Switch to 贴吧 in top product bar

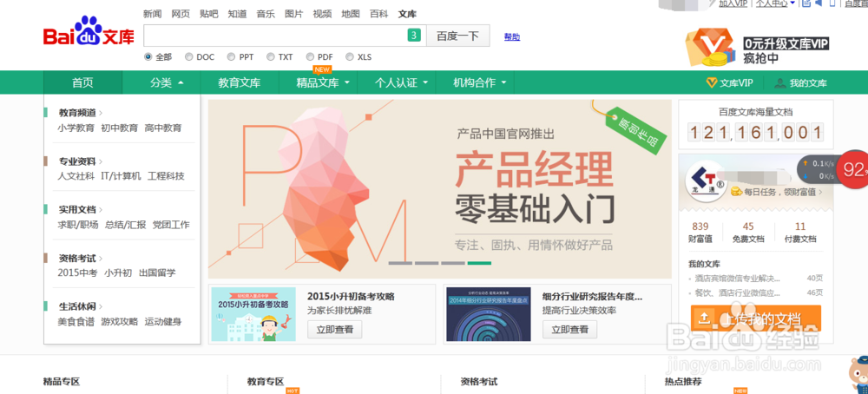(x=208, y=14)
